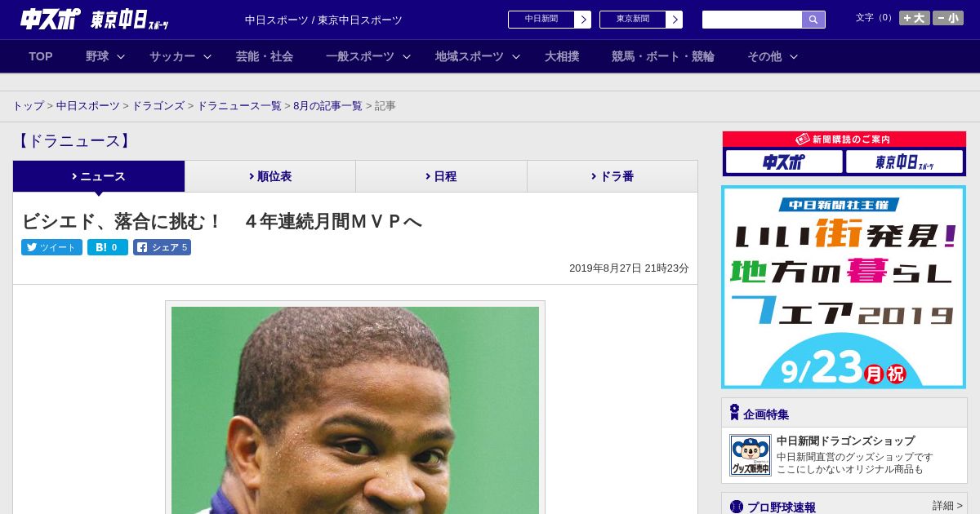The height and width of the screenshot is (514, 980).
Task: Click the arrow beside 東京新聞
Action: (x=675, y=20)
